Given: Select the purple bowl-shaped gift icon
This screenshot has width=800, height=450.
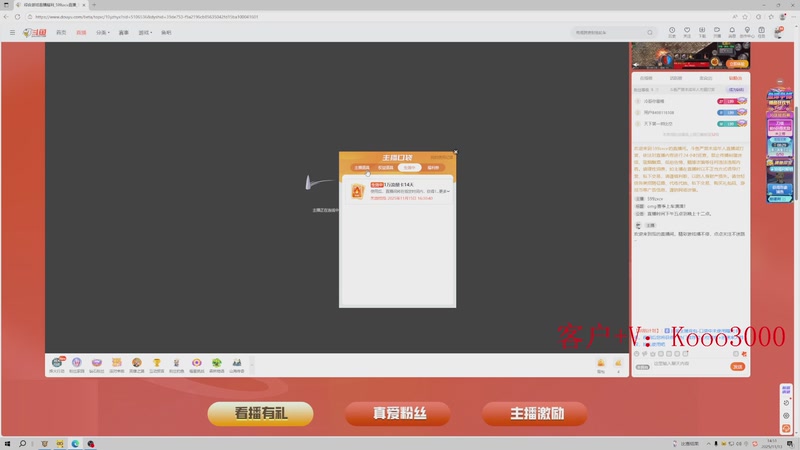Looking at the screenshot, I should pos(96,363).
